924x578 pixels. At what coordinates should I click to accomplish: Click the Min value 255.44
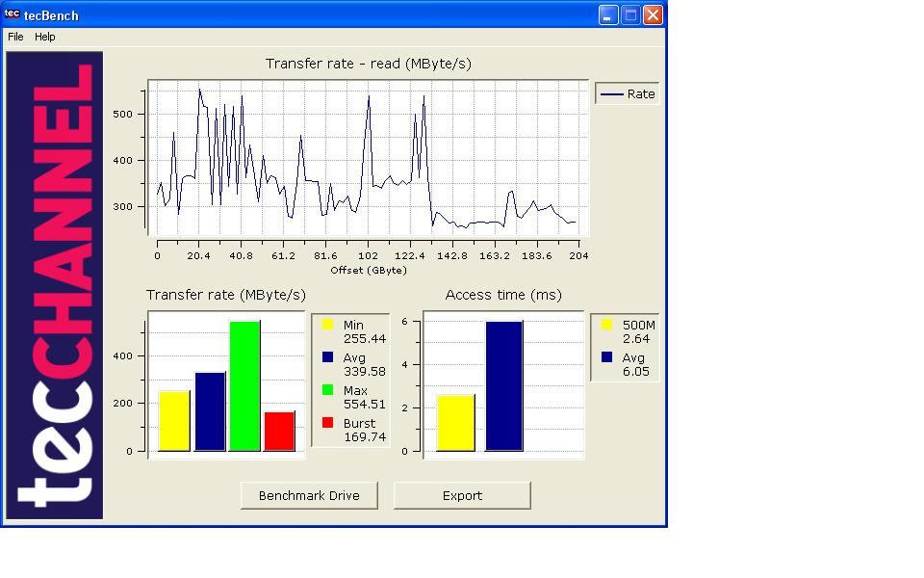pos(365,338)
